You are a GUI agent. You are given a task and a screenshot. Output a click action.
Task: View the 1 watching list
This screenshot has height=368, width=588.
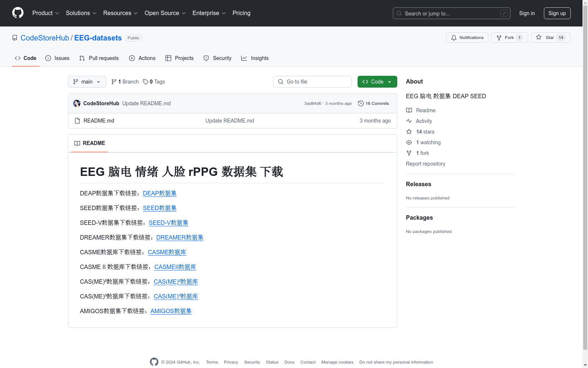coord(423,142)
